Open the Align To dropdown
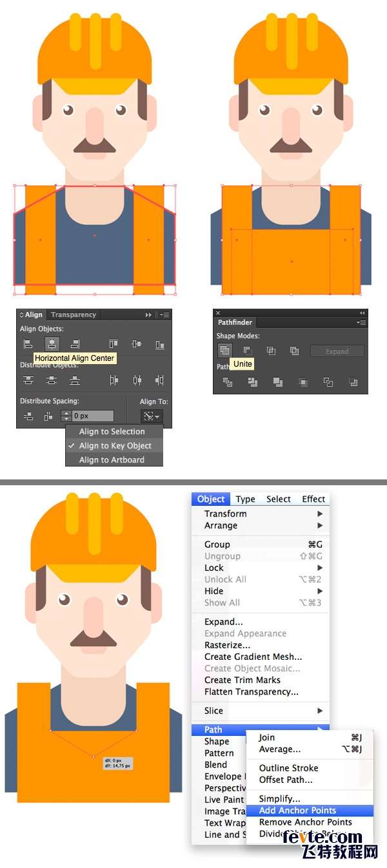 (153, 416)
